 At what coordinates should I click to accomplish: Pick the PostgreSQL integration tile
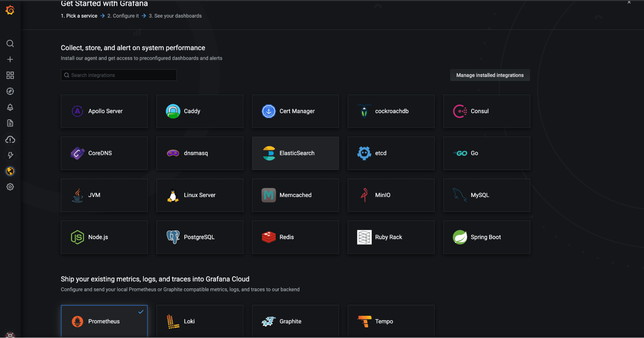pyautogui.click(x=200, y=237)
